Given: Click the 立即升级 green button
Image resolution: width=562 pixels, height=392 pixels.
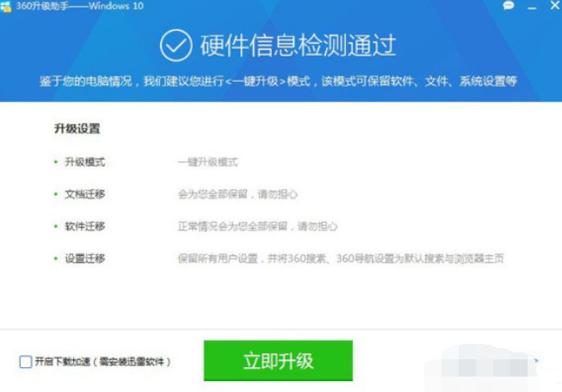Looking at the screenshot, I should [278, 360].
